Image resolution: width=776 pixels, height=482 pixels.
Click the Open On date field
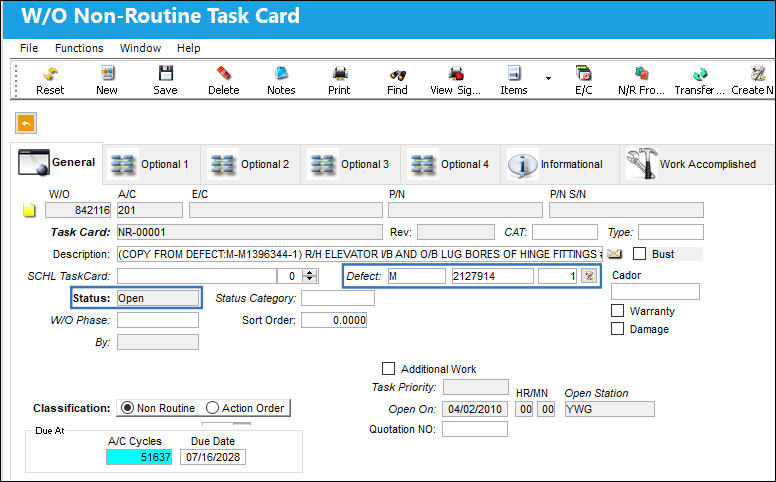click(x=475, y=409)
